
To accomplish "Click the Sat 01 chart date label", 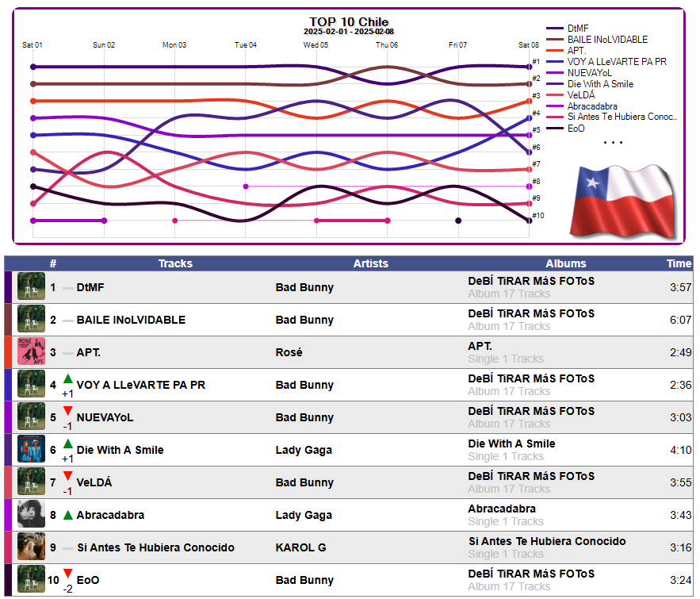I will click(33, 45).
